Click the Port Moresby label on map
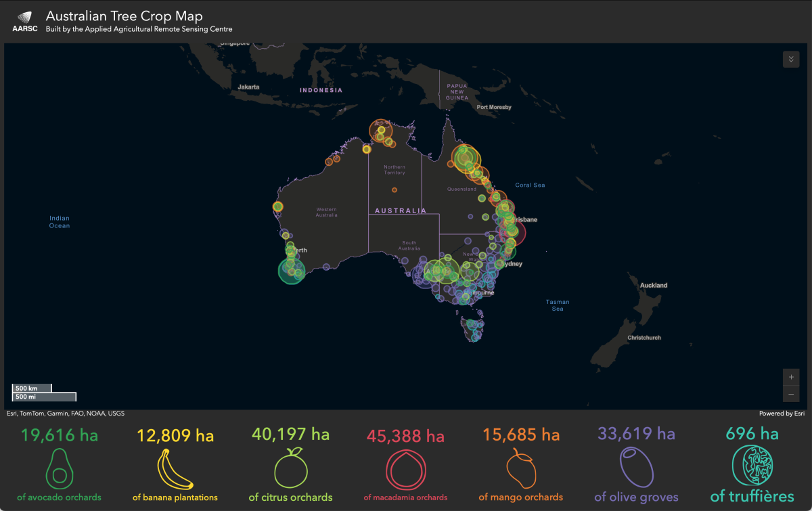The width and height of the screenshot is (812, 511). click(494, 108)
